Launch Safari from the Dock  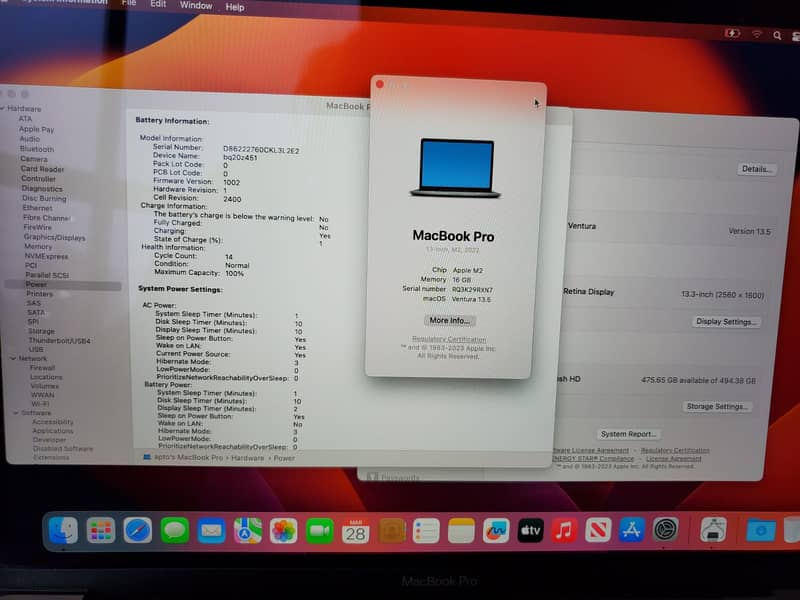[x=138, y=530]
